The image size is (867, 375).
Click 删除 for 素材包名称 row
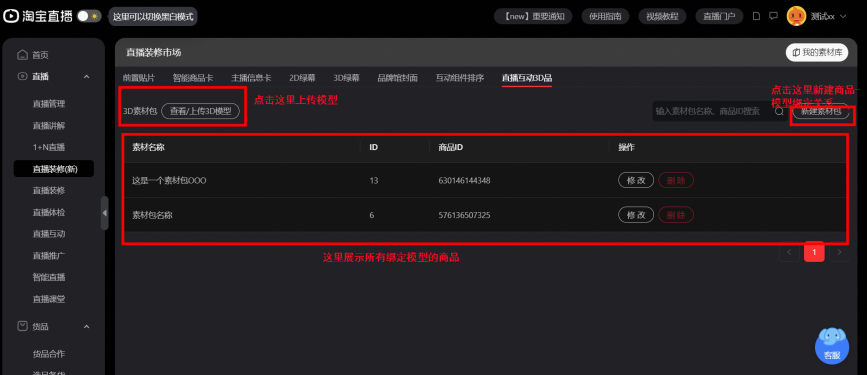(676, 215)
